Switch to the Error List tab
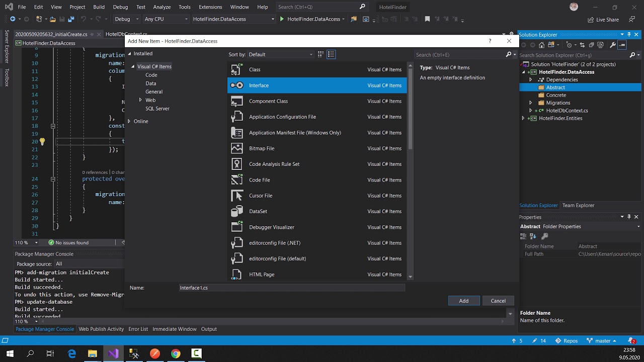This screenshot has height=362, width=644. tap(138, 329)
